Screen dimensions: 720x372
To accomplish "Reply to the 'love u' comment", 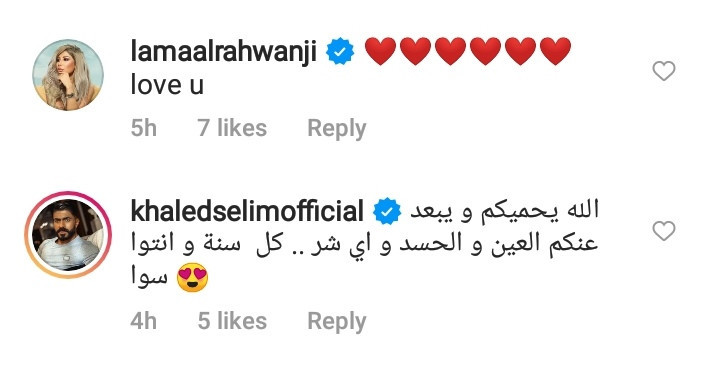I will (x=337, y=128).
